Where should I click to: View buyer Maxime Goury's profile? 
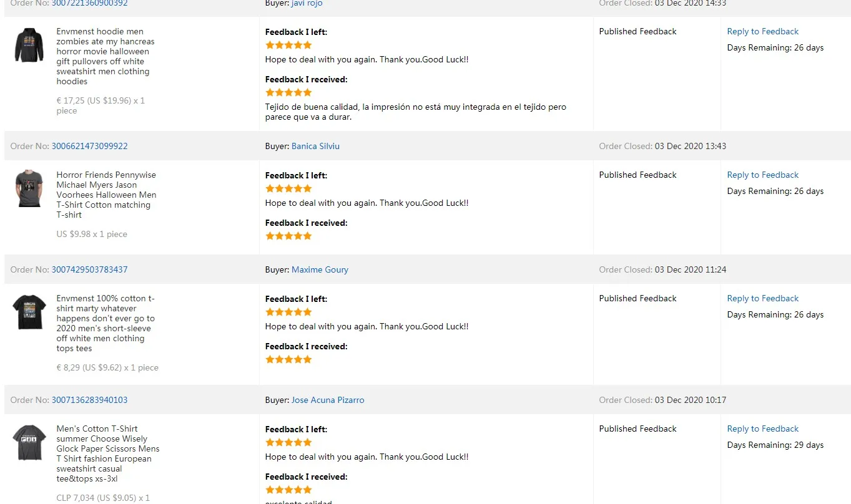click(x=320, y=269)
